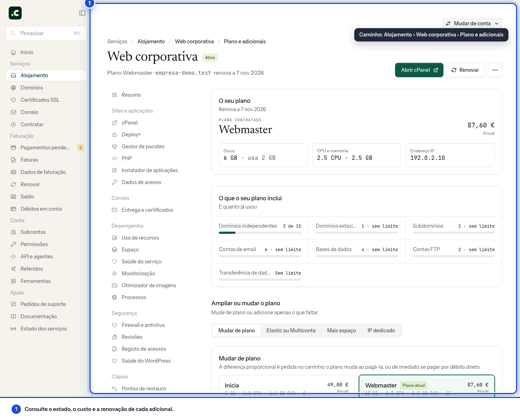Click the database icon beside Espaço
520x420 pixels.
(114, 250)
